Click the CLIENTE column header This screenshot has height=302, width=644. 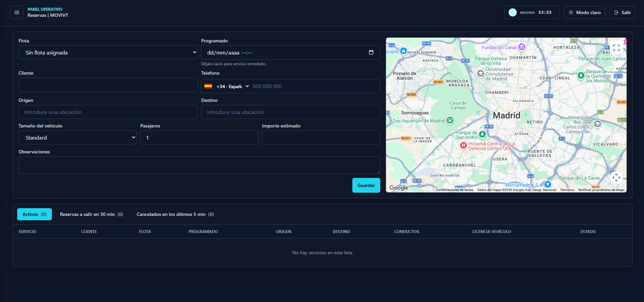point(89,232)
